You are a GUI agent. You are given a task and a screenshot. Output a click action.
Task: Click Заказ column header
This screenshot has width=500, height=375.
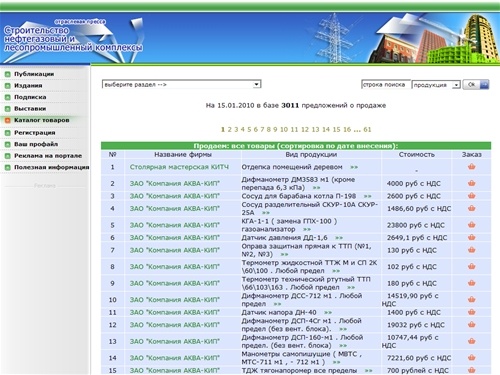coord(471,155)
